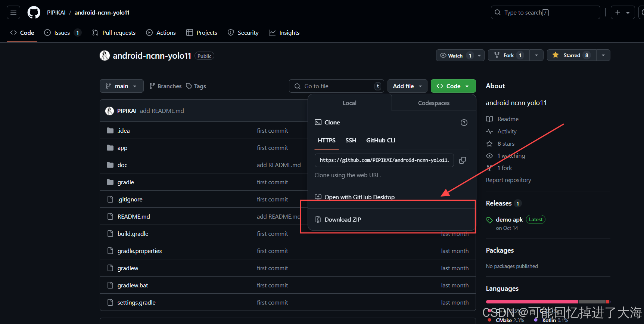Select the HTTPS clone URL field
Screen dimensions: 644x324
click(x=384, y=160)
